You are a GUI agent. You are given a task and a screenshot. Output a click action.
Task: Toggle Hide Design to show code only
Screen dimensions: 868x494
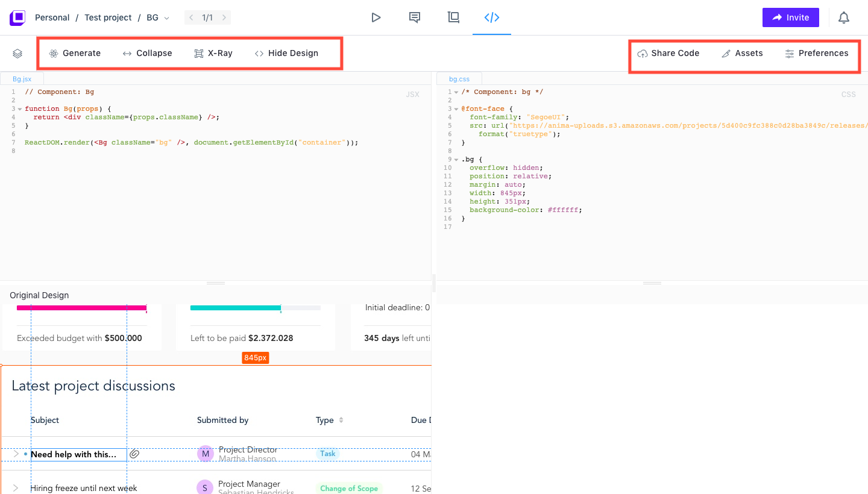(286, 53)
